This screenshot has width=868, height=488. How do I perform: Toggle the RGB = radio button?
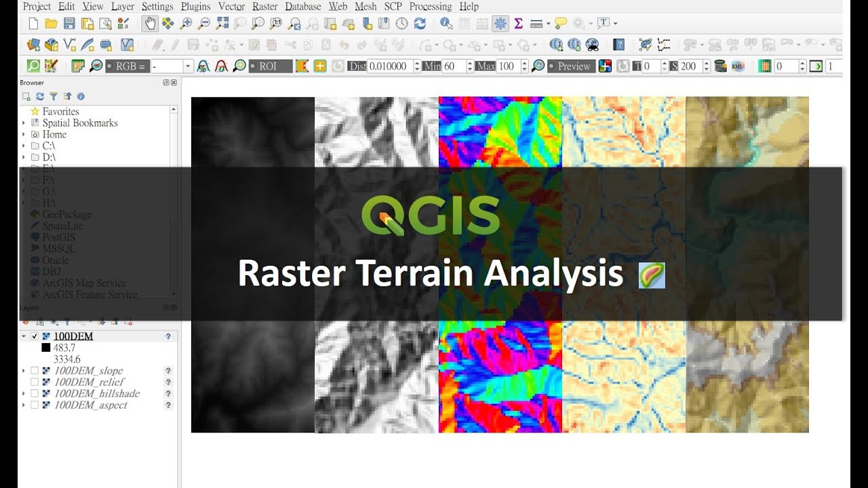pyautogui.click(x=127, y=66)
